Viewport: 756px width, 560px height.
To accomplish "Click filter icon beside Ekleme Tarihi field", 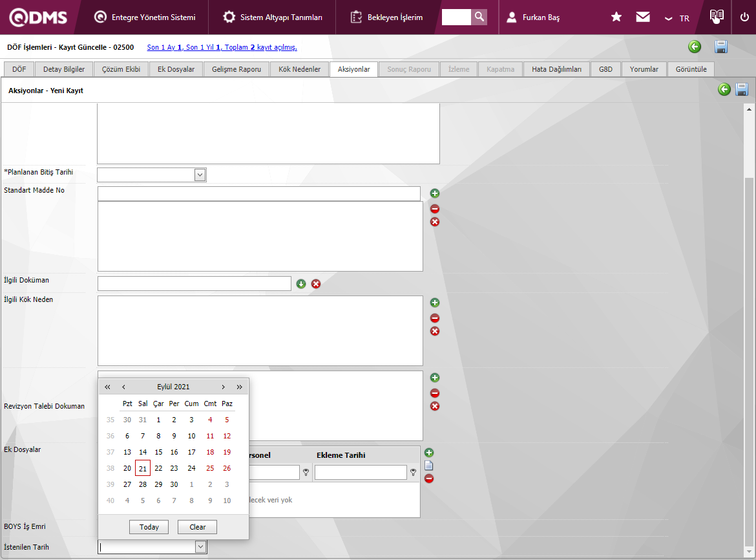I will click(413, 472).
